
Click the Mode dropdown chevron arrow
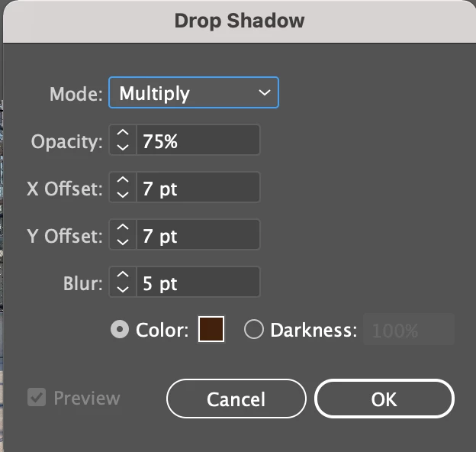click(265, 92)
